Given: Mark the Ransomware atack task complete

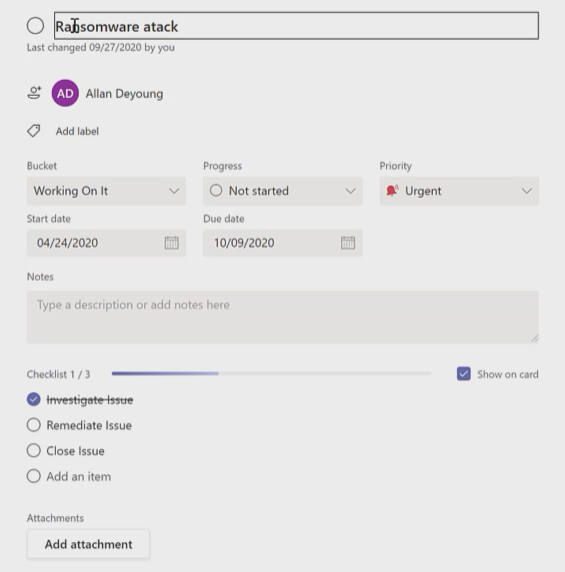Looking at the screenshot, I should pyautogui.click(x=35, y=26).
